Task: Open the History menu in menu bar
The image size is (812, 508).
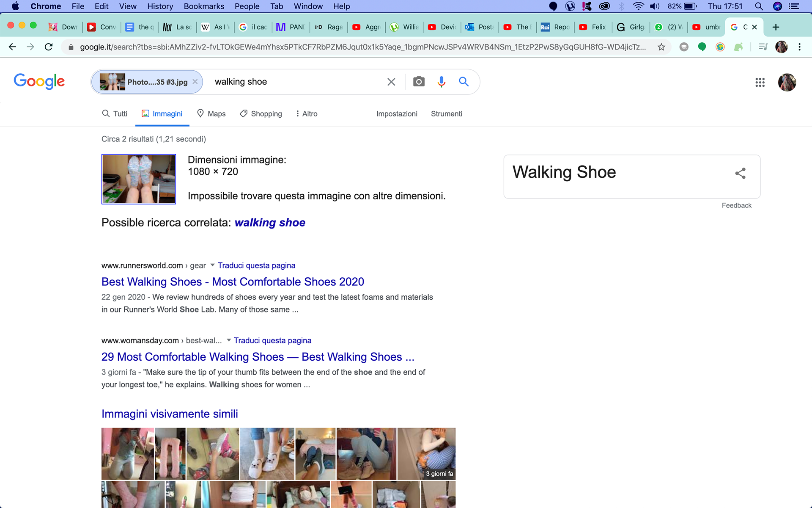Action: [160, 6]
